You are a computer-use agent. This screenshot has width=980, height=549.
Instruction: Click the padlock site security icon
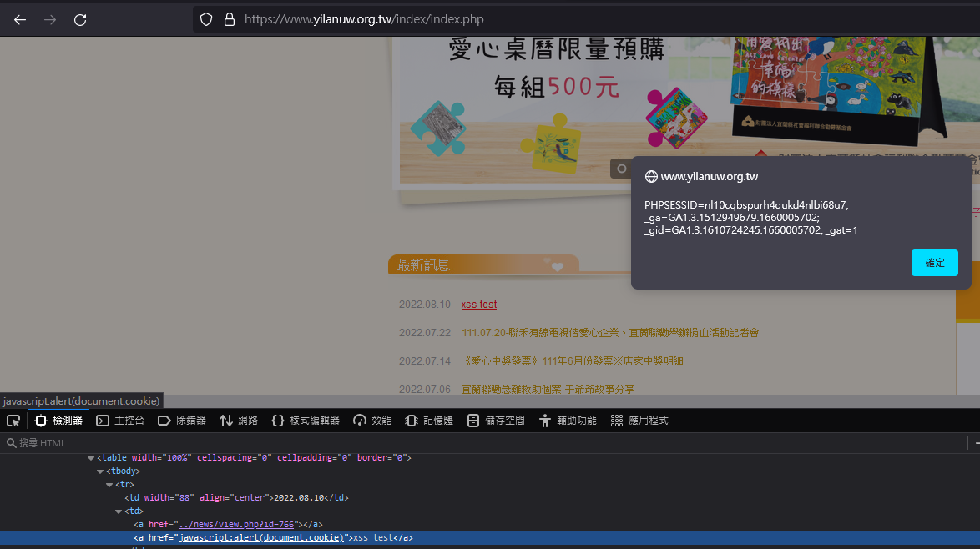point(230,19)
